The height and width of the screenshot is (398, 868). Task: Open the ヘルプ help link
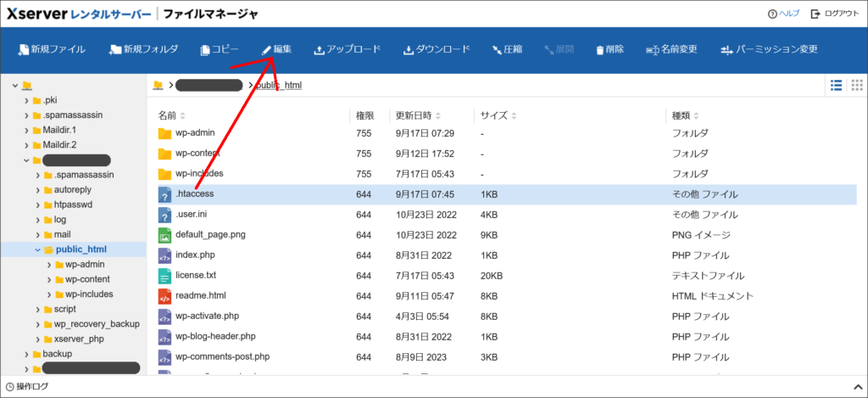click(x=783, y=14)
